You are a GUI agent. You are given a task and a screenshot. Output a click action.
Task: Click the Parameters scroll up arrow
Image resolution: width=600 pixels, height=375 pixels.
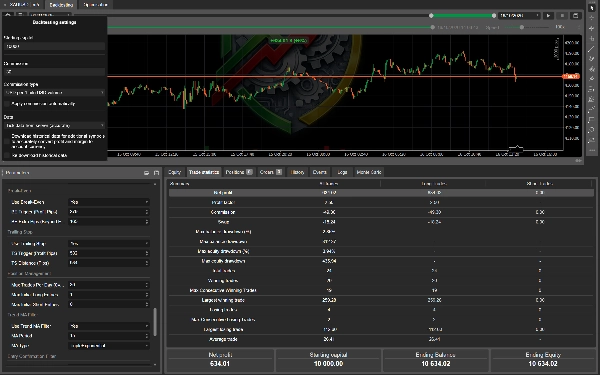click(155, 184)
